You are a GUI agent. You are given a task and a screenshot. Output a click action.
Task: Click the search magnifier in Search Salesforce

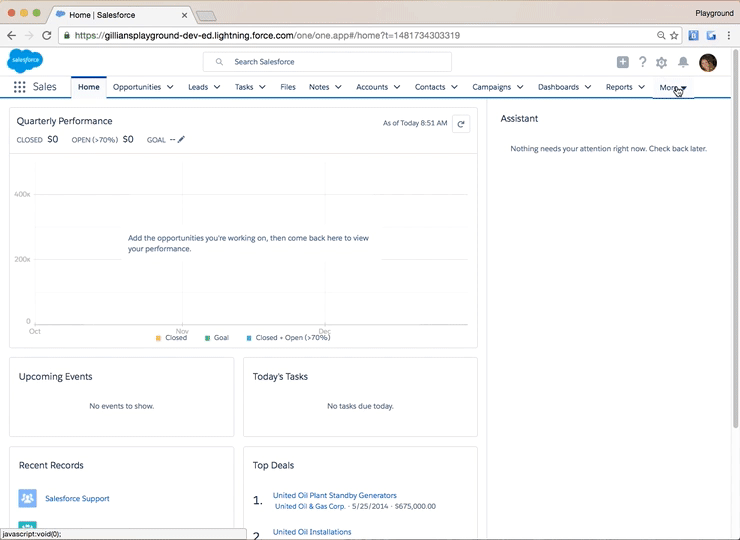(219, 62)
